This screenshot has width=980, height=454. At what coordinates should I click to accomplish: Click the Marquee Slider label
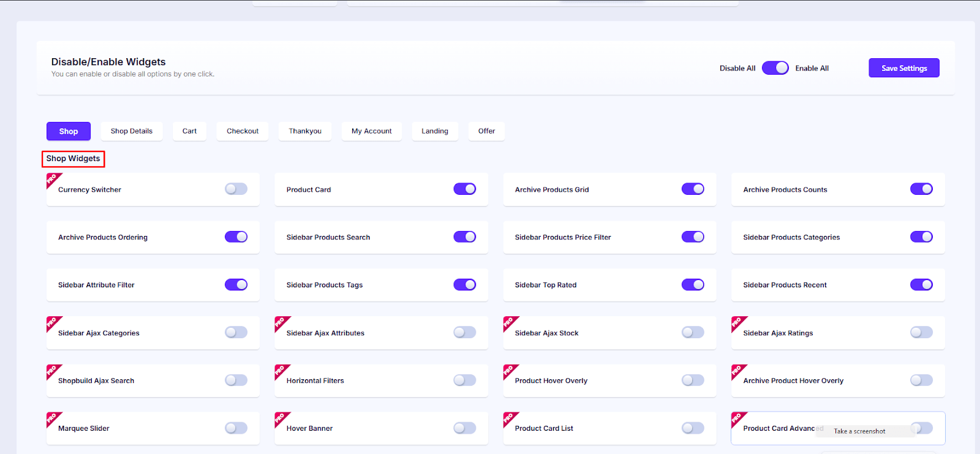coord(84,428)
